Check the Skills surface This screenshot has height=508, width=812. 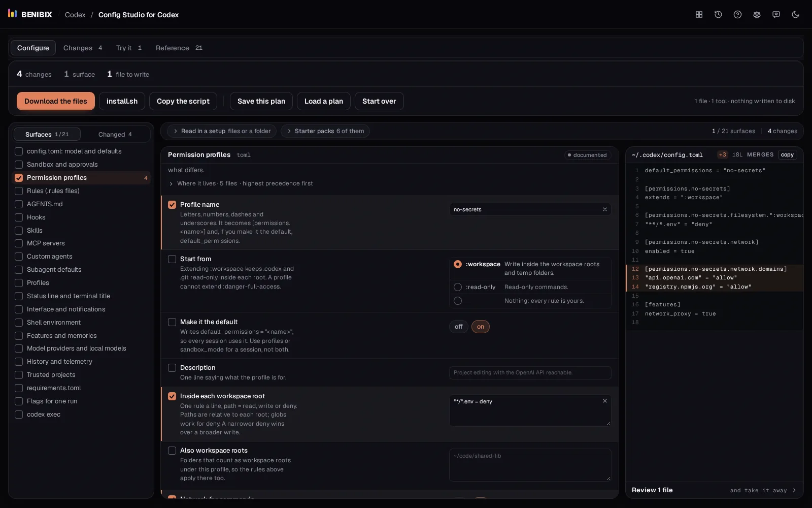(19, 231)
